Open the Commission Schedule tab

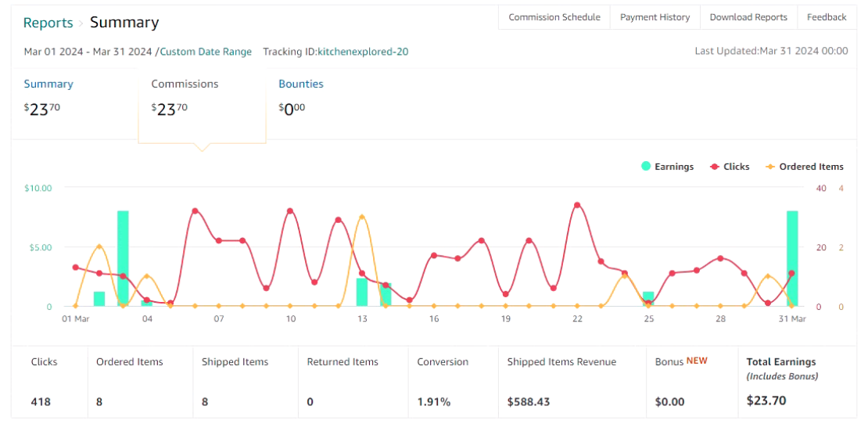click(x=554, y=17)
